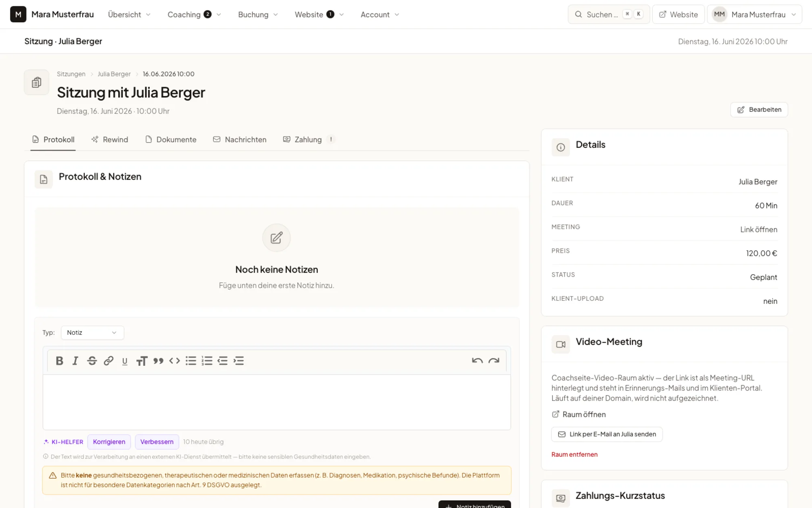Open the Typ dropdown set to Notiz

92,332
